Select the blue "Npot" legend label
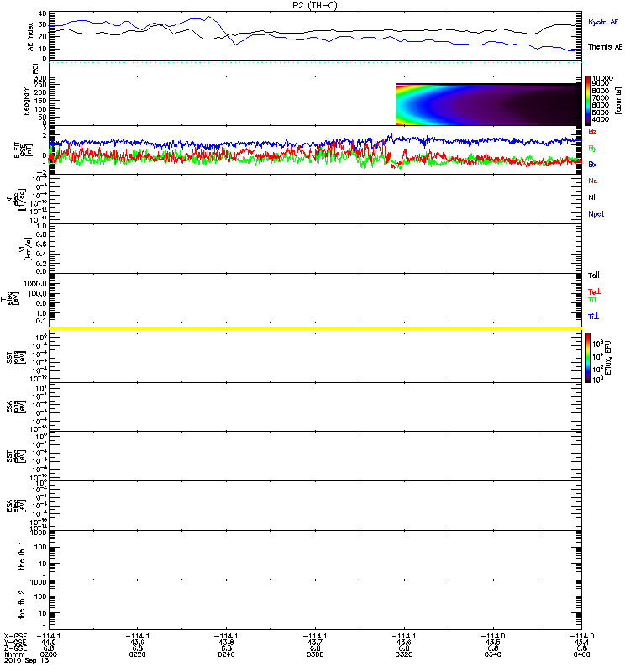 click(x=596, y=214)
